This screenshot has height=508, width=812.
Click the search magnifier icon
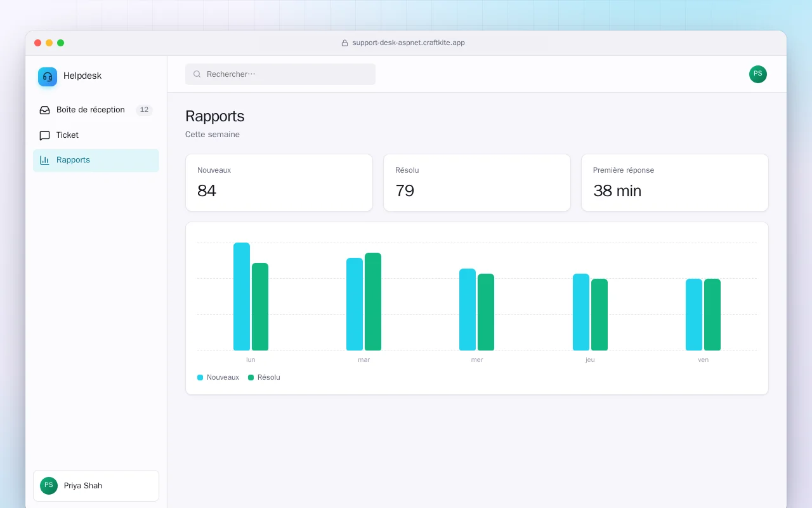[197, 74]
